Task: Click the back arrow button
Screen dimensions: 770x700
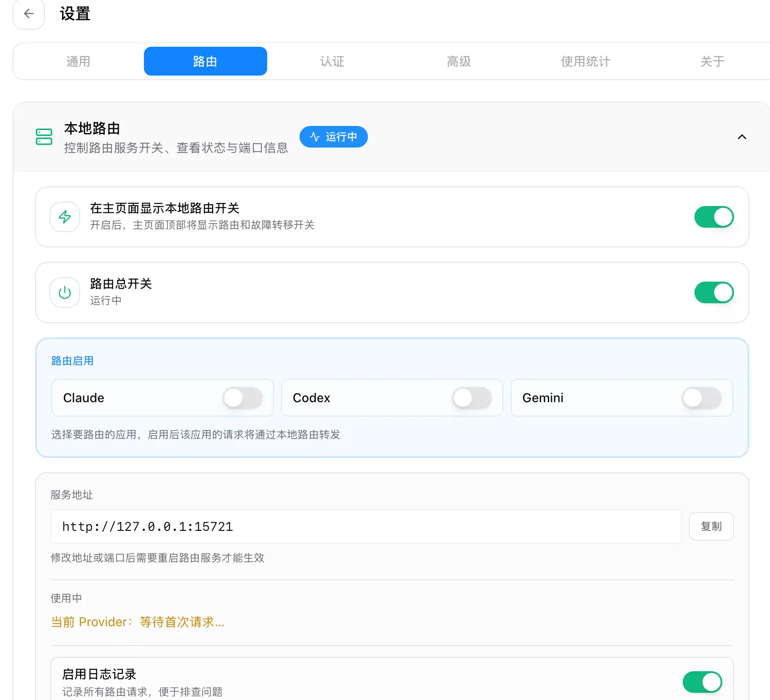Action: coord(29,14)
